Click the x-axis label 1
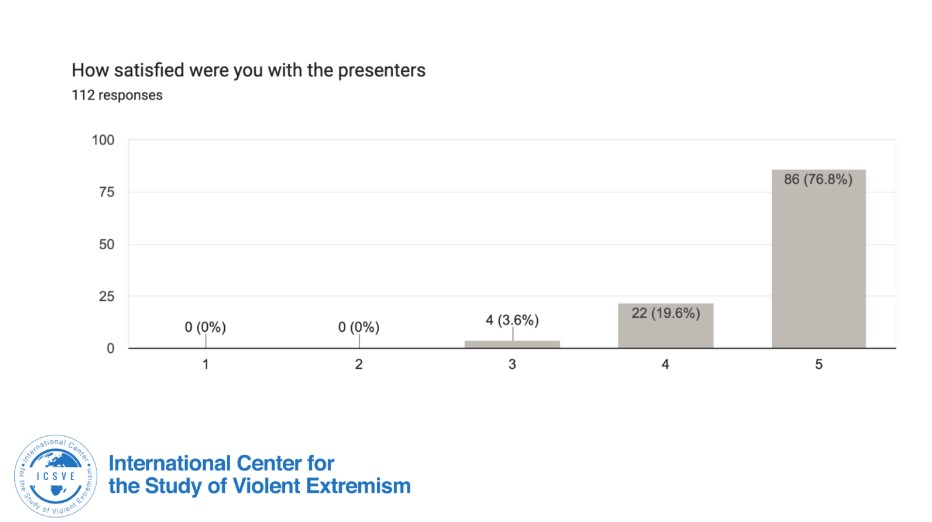 pyautogui.click(x=205, y=365)
